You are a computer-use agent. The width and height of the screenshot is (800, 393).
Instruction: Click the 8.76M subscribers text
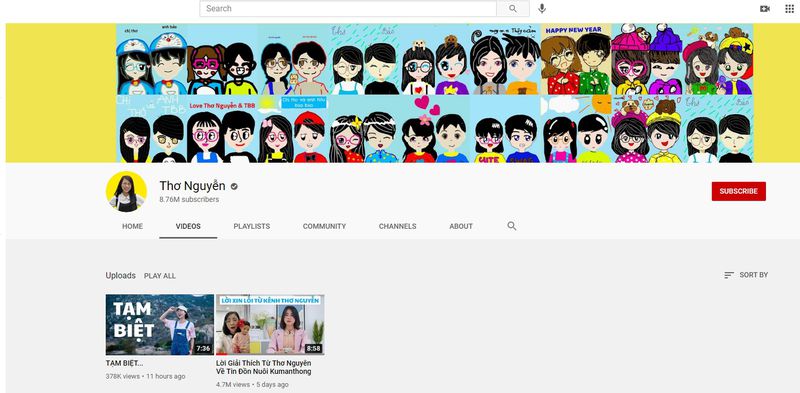point(189,200)
